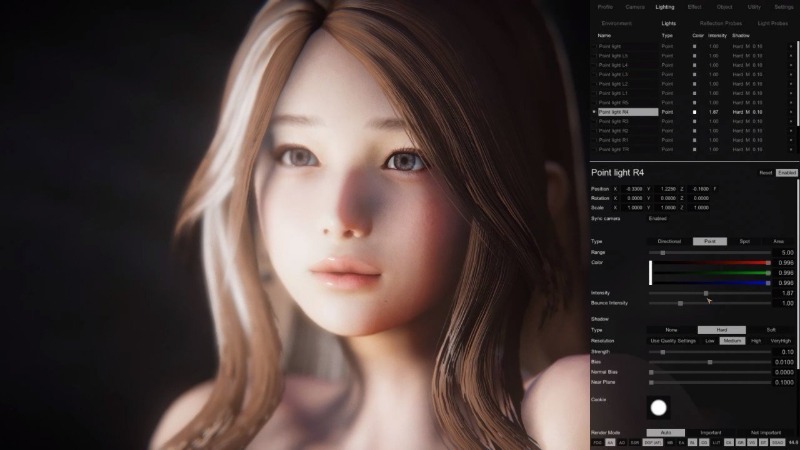
Task: Open the Settings tab
Action: point(784,7)
